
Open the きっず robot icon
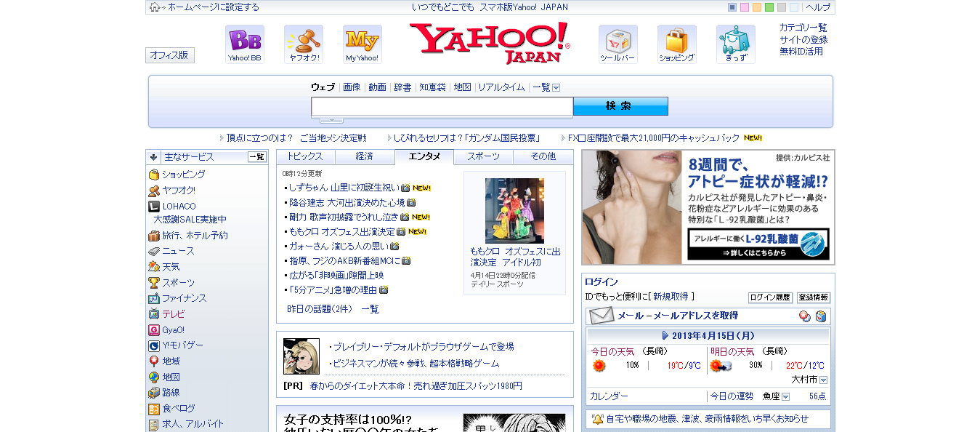click(736, 44)
